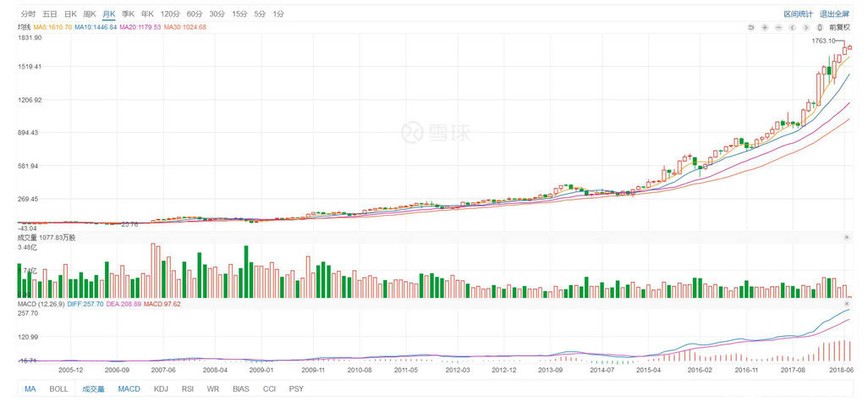Click the icon beside 前复权 label
This screenshot has height=413, width=868.
pyautogui.click(x=820, y=27)
